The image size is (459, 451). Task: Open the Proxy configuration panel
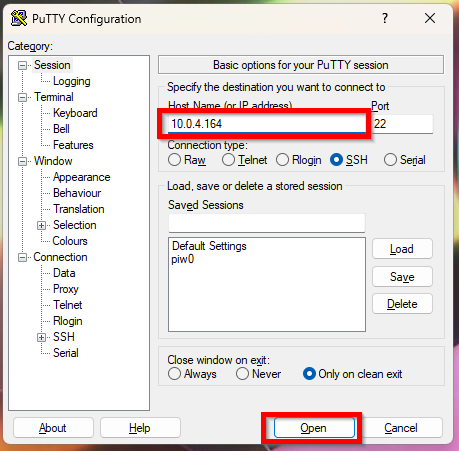(66, 289)
